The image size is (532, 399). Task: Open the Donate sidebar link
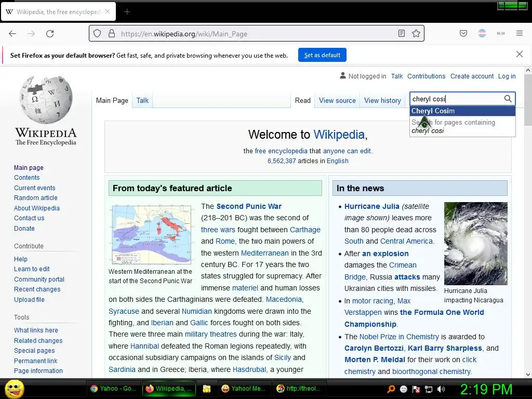tap(24, 229)
